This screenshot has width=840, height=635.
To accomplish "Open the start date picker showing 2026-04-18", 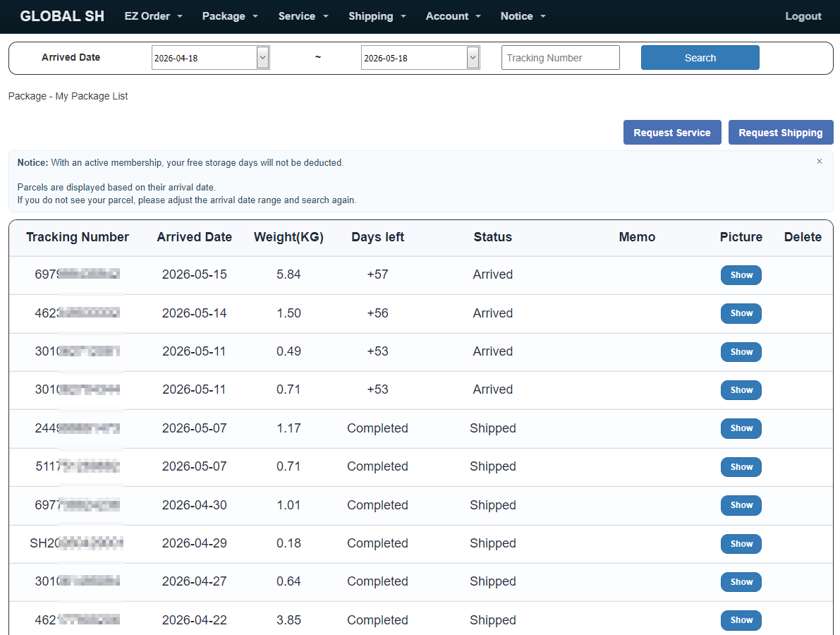I will tap(211, 58).
